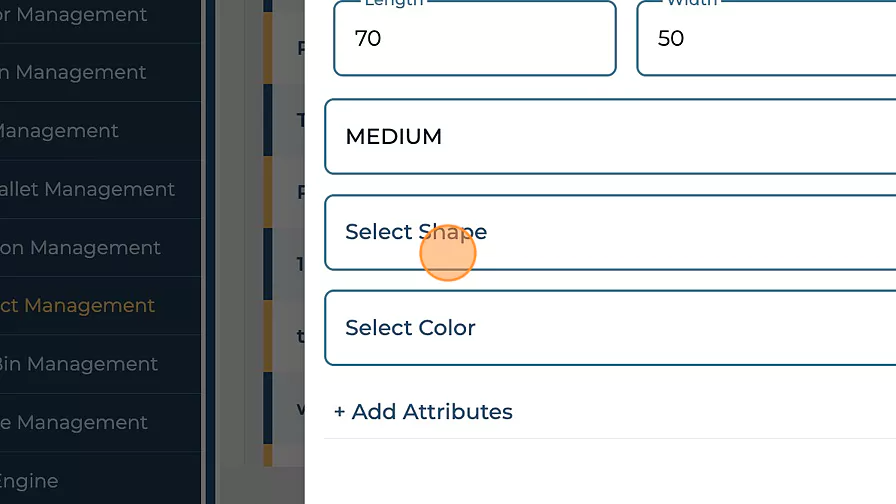Open 'on Management' entry above the highlighted item
This screenshot has height=504, width=896.
(81, 248)
